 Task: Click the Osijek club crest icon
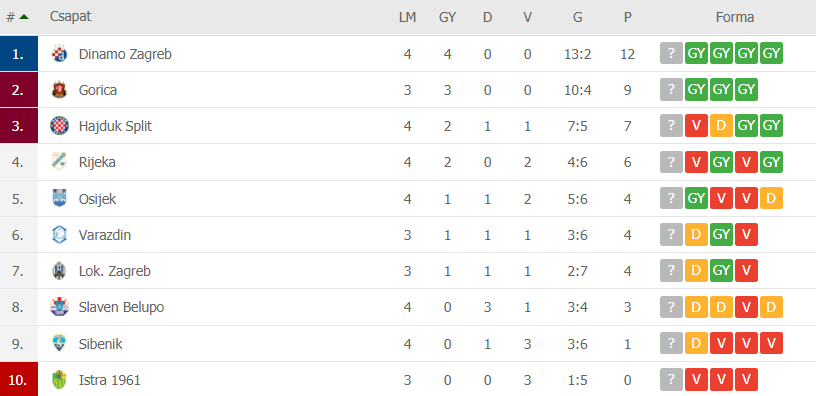click(59, 199)
